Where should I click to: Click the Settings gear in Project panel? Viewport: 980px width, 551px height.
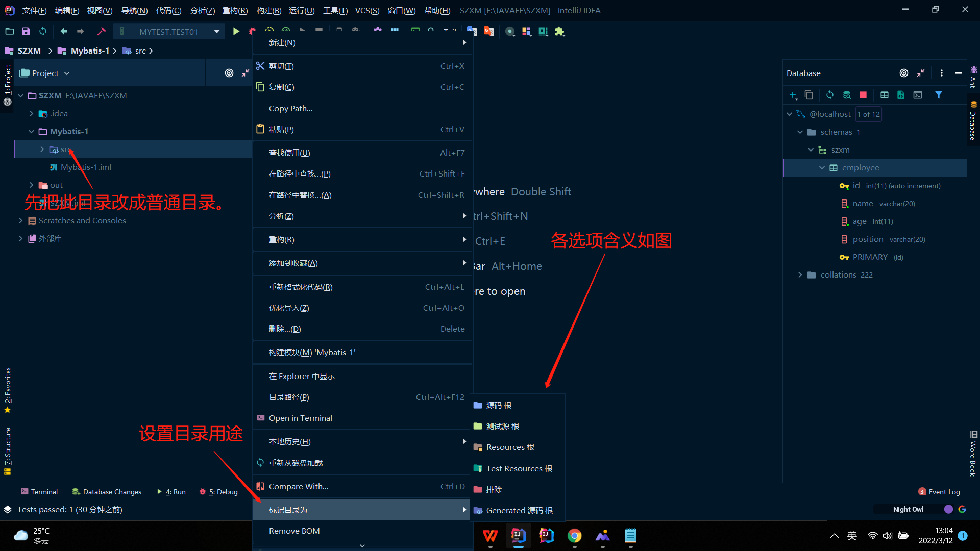pos(229,72)
